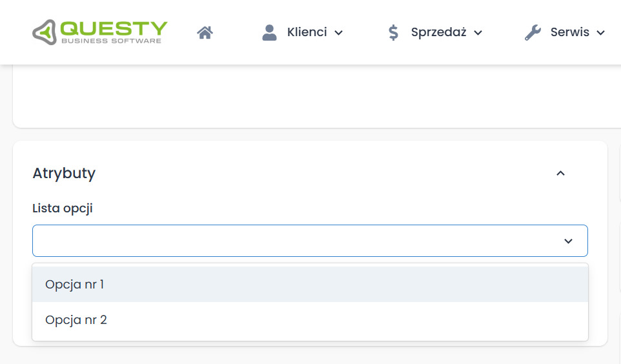
Task: Click the Atrybuty section heading
Action: 64,173
